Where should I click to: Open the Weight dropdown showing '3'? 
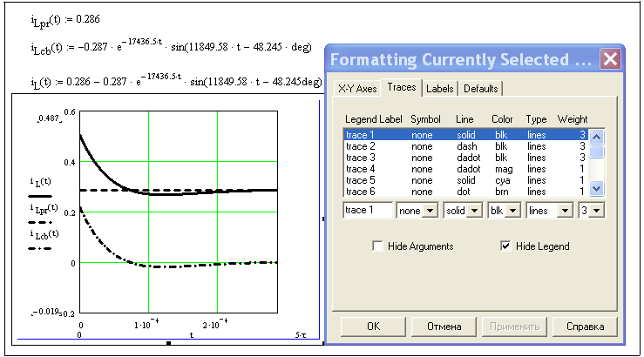(591, 211)
